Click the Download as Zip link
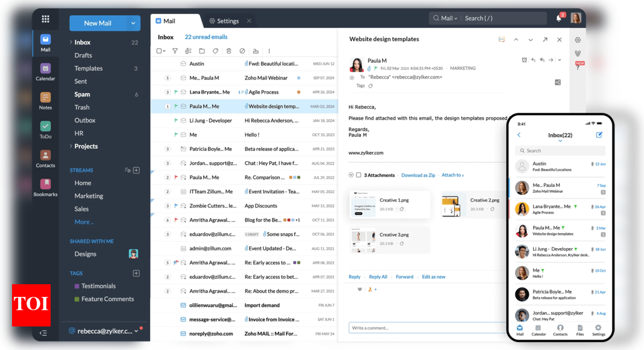The height and width of the screenshot is (350, 644). pyautogui.click(x=418, y=175)
